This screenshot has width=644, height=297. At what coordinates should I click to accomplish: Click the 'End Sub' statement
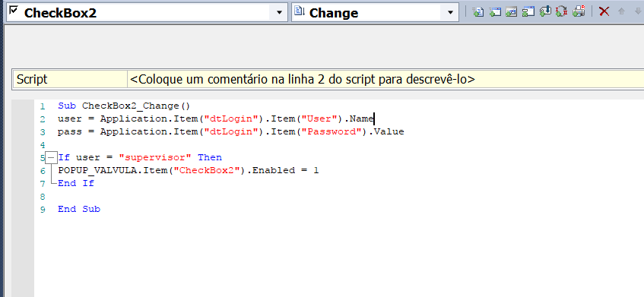(x=79, y=209)
